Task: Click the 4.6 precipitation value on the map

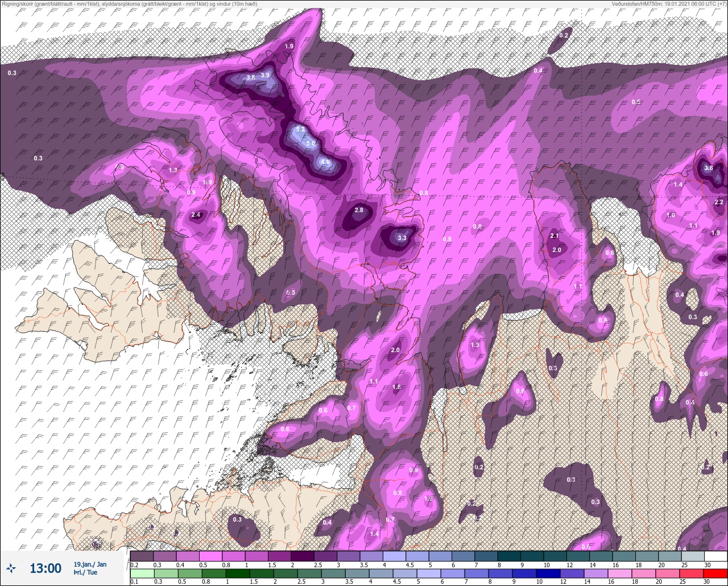Action: pyautogui.click(x=325, y=162)
